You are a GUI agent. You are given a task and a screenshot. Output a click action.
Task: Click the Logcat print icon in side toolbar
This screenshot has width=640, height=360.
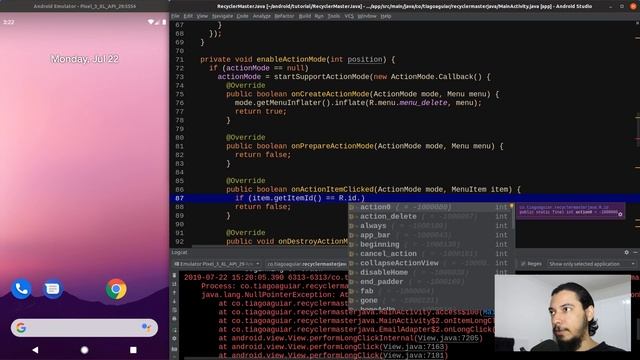click(x=174, y=319)
